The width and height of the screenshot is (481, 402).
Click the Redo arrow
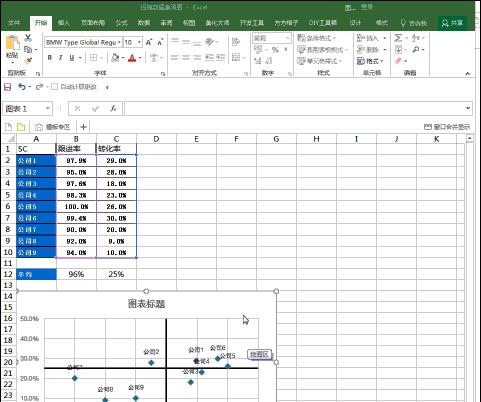tap(39, 87)
